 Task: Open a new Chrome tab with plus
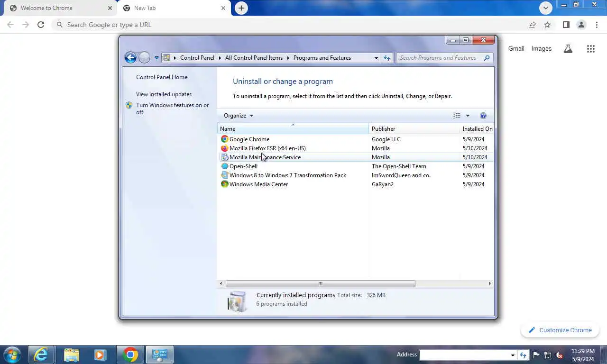(x=241, y=8)
